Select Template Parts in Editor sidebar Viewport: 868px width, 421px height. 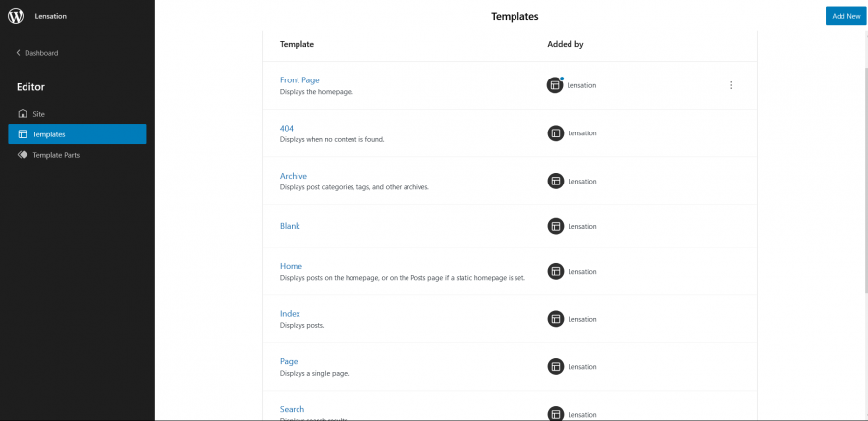(x=56, y=155)
